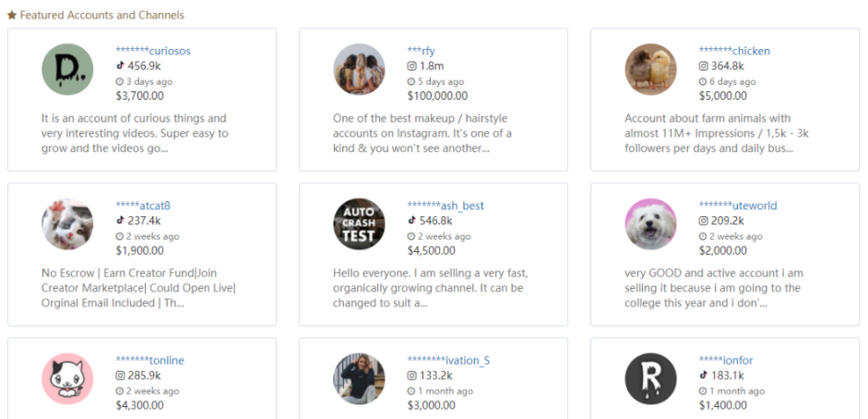Open the uteworld account link

[x=738, y=206]
